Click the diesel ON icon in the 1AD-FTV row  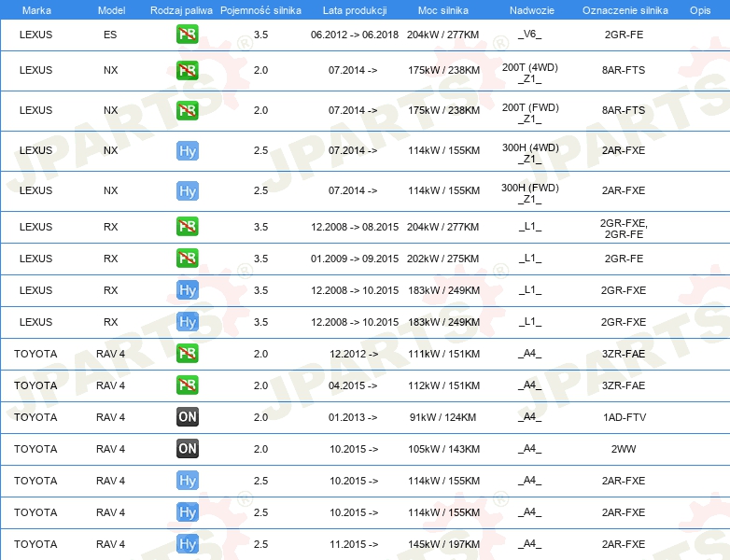[188, 417]
